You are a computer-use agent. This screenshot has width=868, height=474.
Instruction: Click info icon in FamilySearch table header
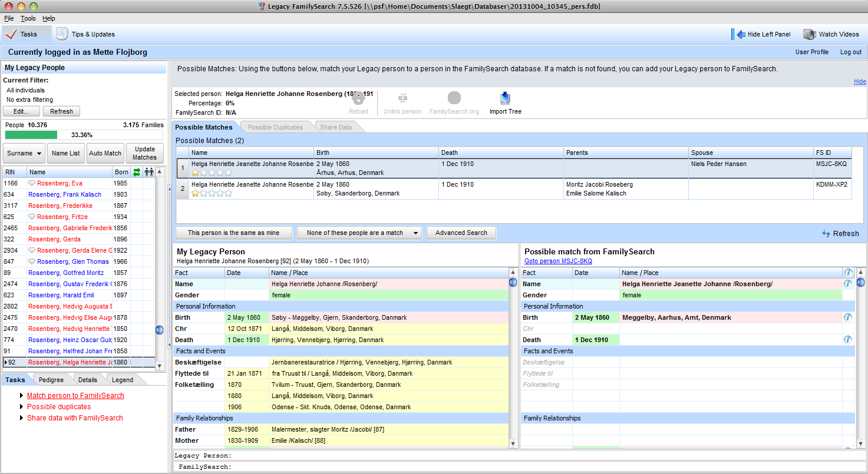point(848,273)
